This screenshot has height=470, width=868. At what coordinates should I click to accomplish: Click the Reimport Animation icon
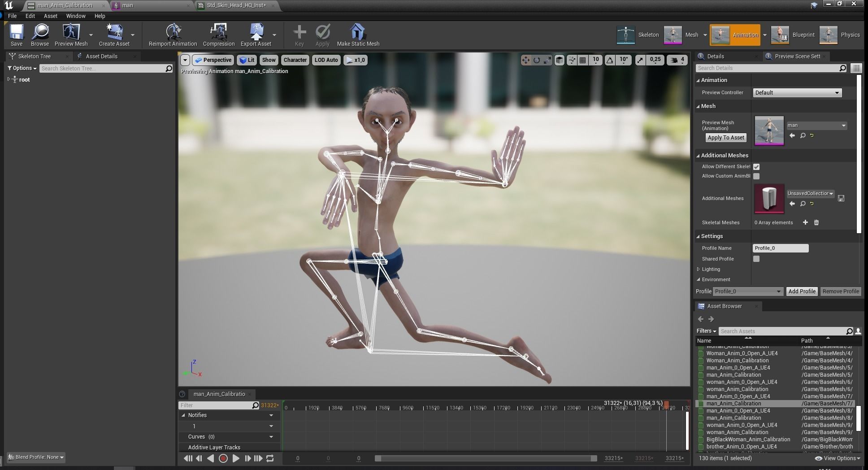point(173,35)
